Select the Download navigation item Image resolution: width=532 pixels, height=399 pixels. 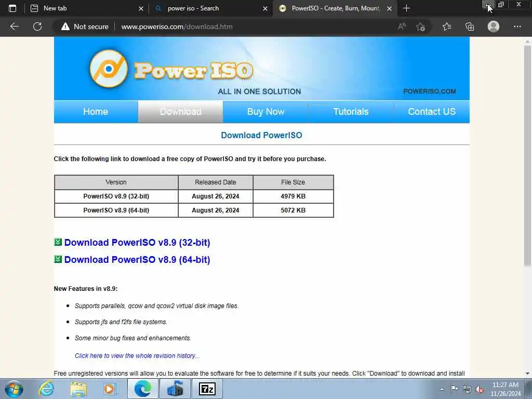[x=180, y=112]
